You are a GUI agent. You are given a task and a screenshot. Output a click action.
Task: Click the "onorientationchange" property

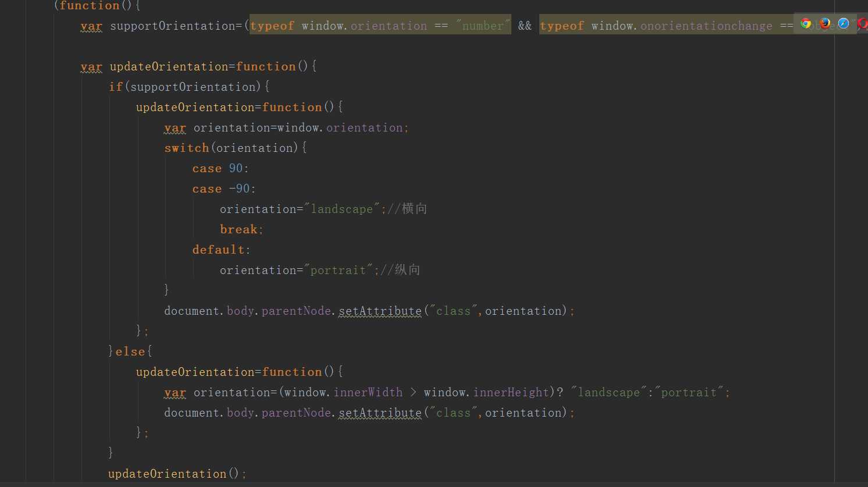[x=706, y=26]
